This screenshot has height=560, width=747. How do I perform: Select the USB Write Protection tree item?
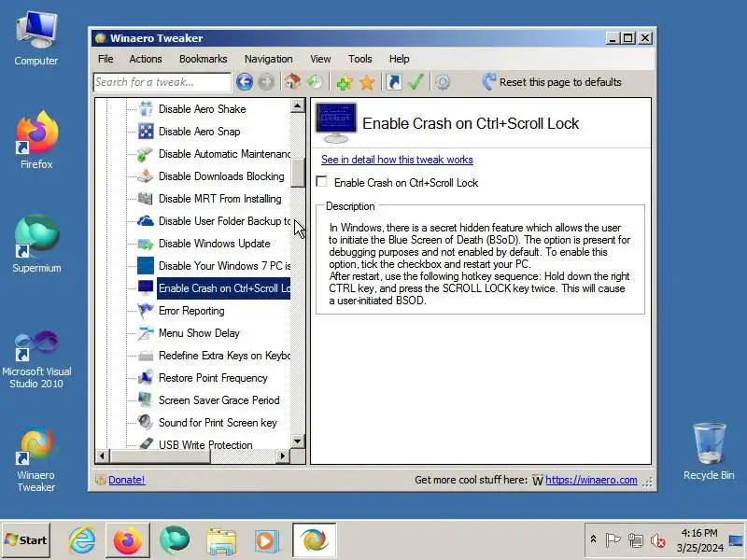[x=205, y=445]
